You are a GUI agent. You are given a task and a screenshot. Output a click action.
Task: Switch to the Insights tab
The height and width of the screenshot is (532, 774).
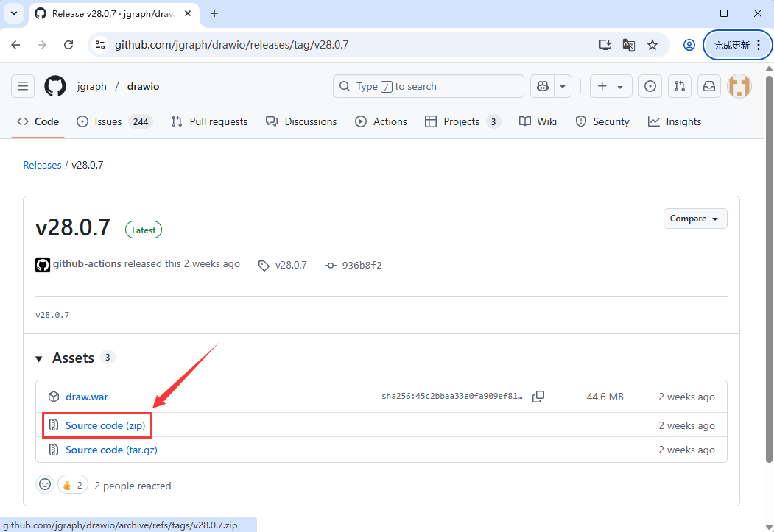click(675, 122)
